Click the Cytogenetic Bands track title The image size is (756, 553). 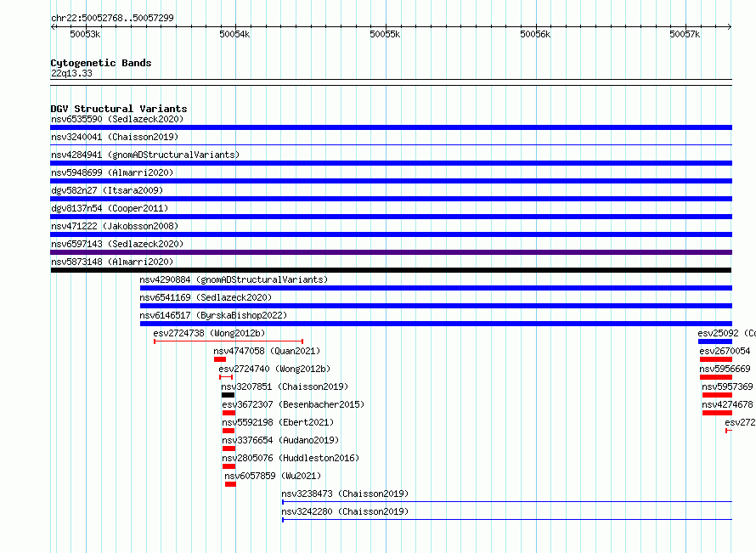click(101, 63)
